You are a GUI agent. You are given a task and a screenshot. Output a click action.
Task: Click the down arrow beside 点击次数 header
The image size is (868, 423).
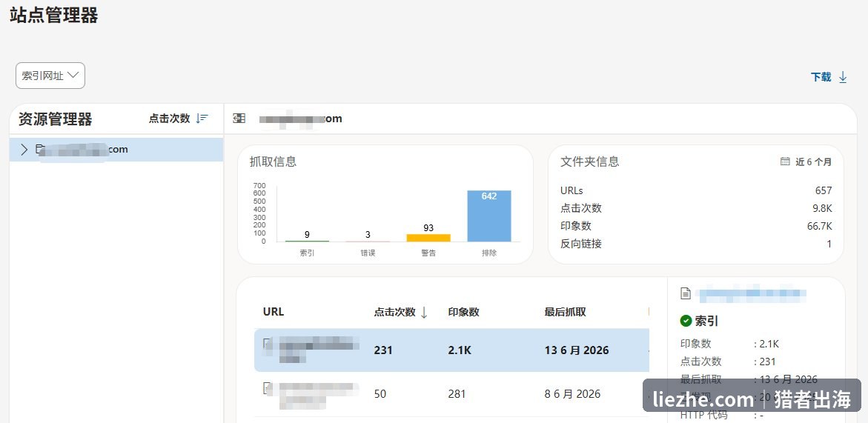tap(424, 313)
